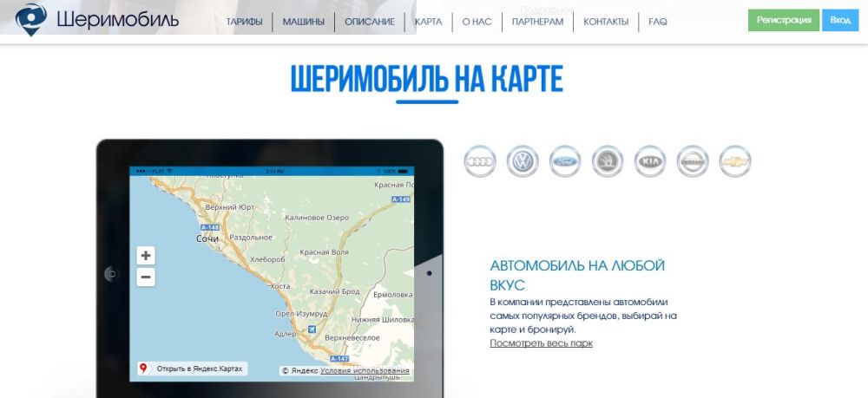Click the Шеримобиль logo in header

pyautogui.click(x=97, y=19)
